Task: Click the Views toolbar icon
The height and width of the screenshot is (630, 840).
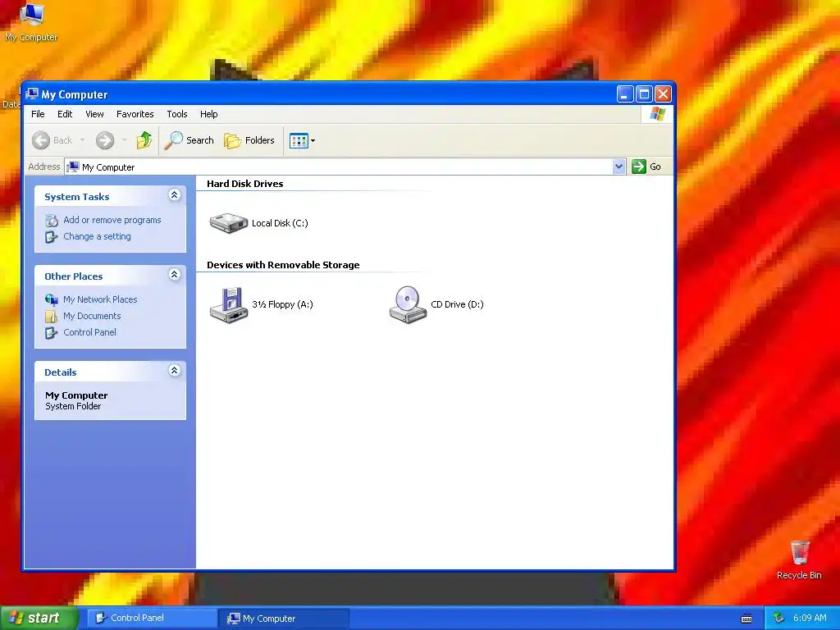Action: [299, 140]
